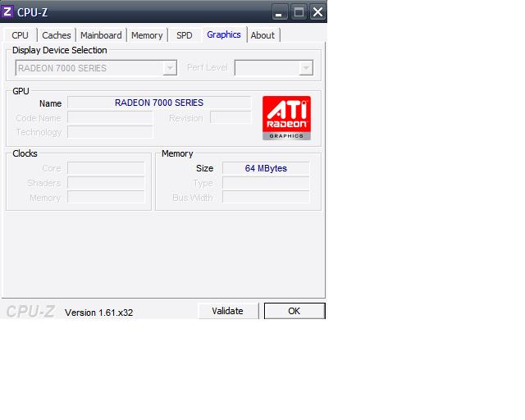Click the CPU-Z purple Z title icon
Image resolution: width=525 pixels, height=420 pixels.
pos(7,11)
